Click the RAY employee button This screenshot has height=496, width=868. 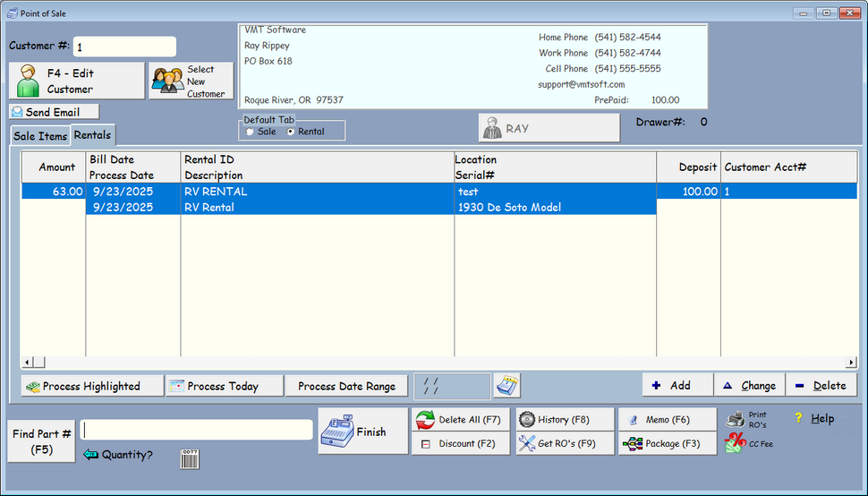click(x=549, y=128)
